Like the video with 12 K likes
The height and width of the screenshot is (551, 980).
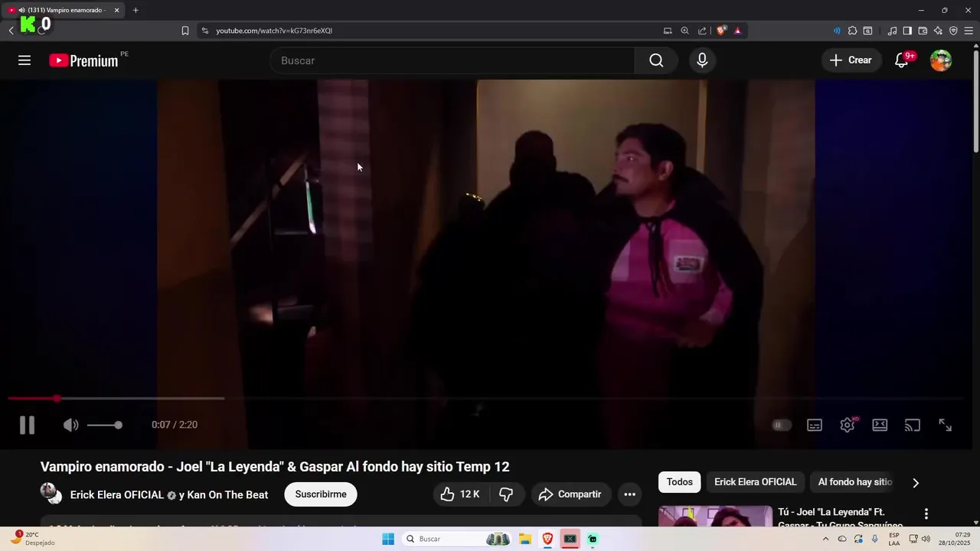(x=460, y=494)
